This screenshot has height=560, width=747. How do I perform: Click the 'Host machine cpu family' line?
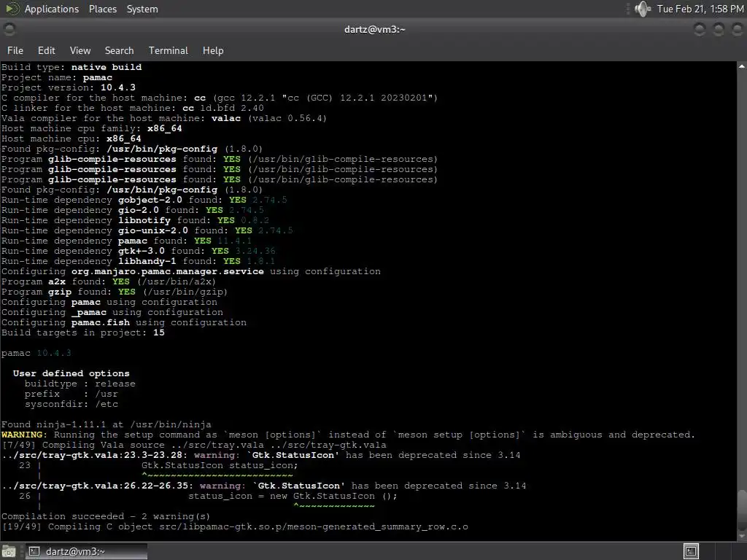91,128
